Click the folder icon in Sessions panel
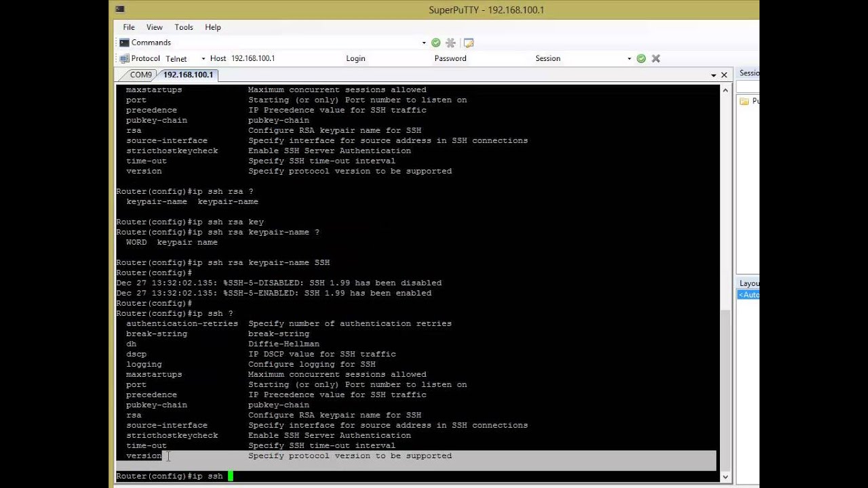 click(744, 101)
